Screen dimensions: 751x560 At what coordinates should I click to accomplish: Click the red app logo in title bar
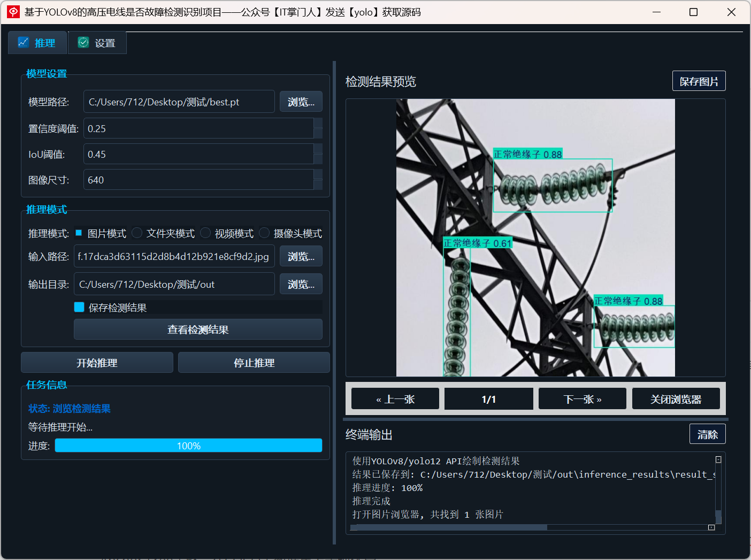click(x=13, y=12)
